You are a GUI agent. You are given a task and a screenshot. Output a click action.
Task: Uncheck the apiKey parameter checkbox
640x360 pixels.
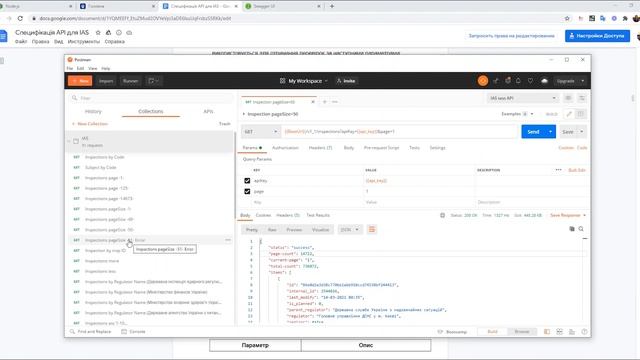coord(247,180)
